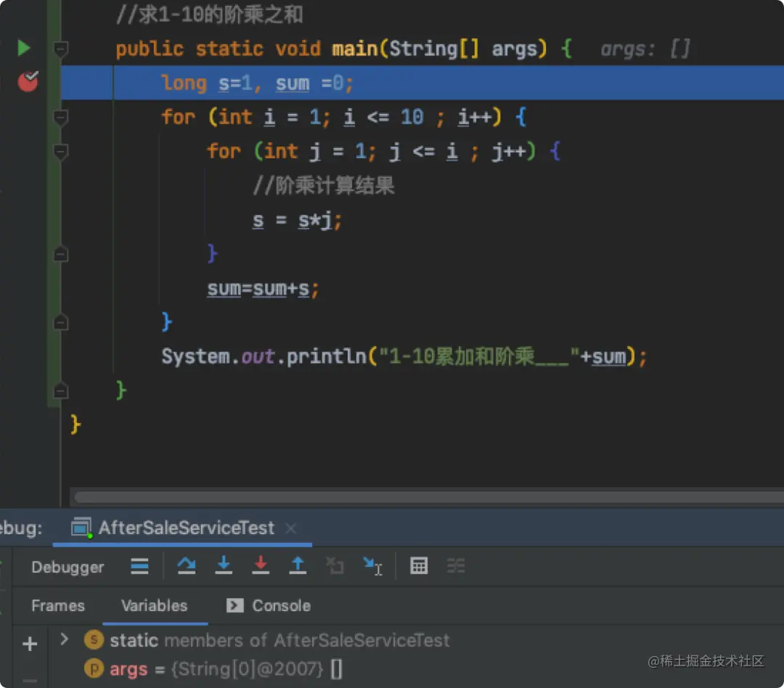Click the inline hint args: []
Screen dimensions: 784x688
[x=645, y=49]
